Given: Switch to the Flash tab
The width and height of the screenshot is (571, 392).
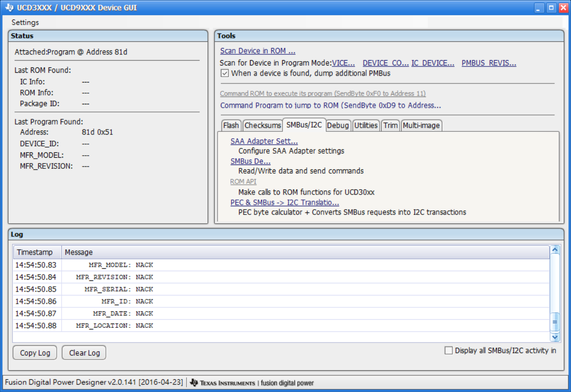Looking at the screenshot, I should point(231,125).
